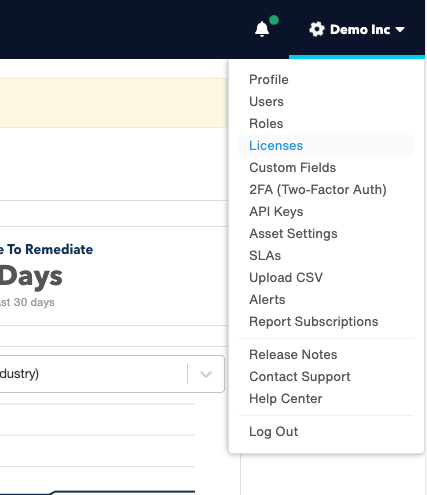This screenshot has width=427, height=495.
Task: Select API Keys entry
Action: click(x=276, y=212)
